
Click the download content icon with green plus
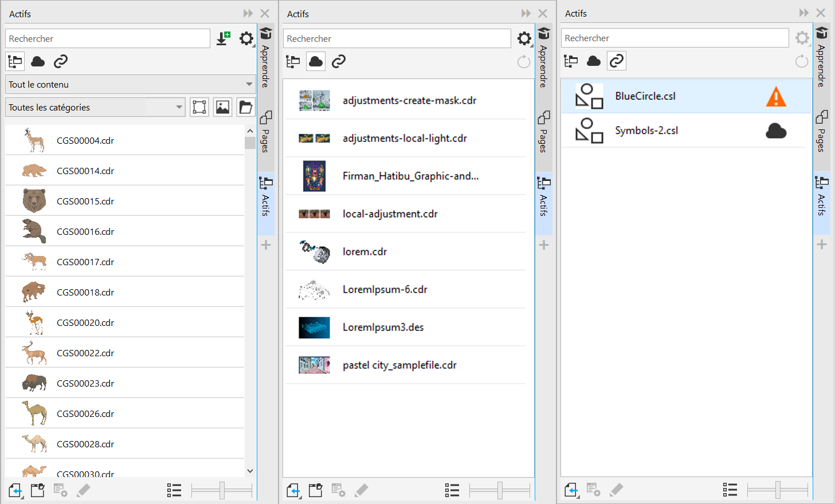point(223,38)
